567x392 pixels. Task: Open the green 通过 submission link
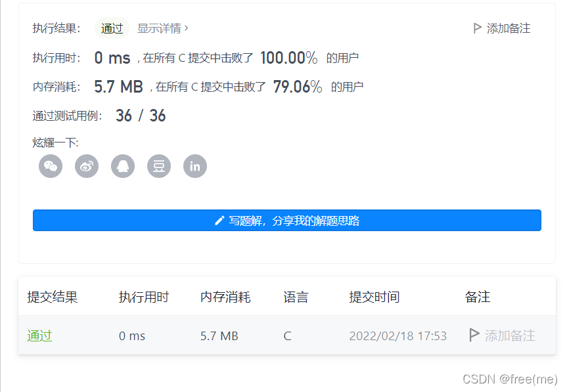click(x=40, y=336)
